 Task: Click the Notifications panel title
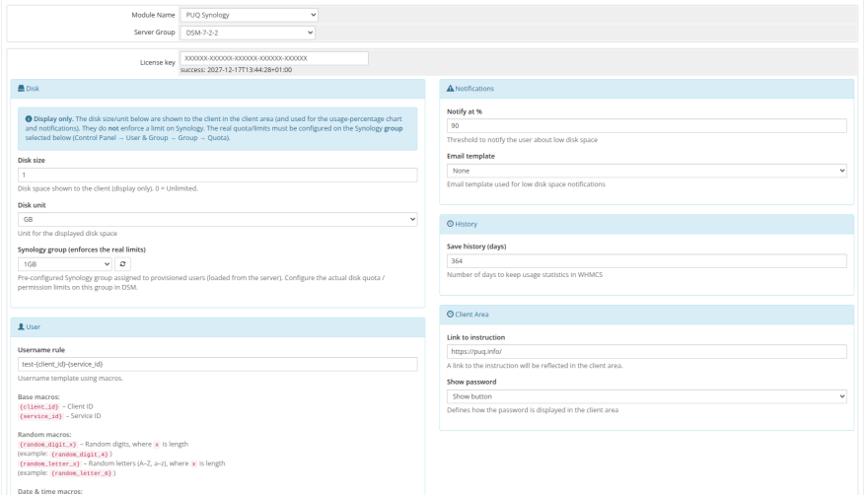click(474, 88)
